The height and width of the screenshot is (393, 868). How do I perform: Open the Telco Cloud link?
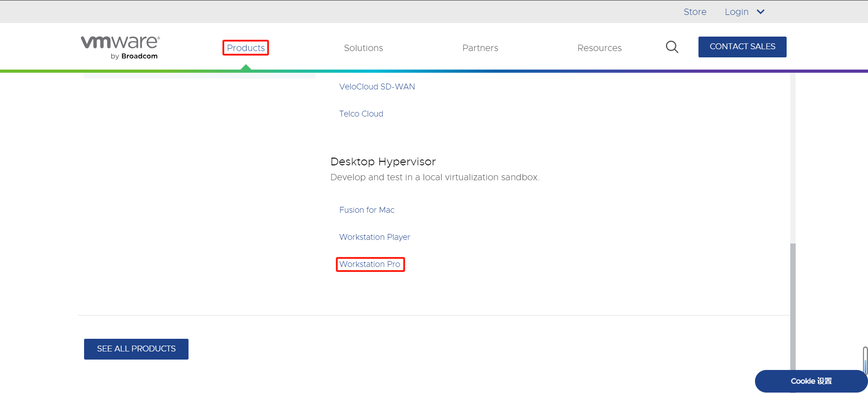pyautogui.click(x=361, y=114)
